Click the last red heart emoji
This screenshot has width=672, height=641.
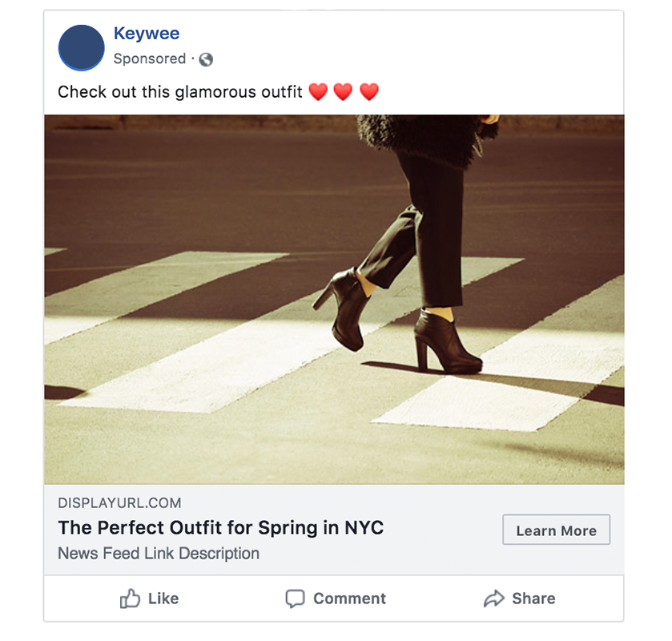pos(369,92)
